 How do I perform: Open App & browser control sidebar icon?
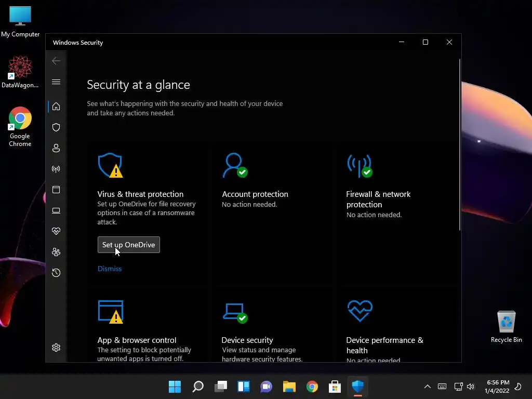pyautogui.click(x=56, y=190)
